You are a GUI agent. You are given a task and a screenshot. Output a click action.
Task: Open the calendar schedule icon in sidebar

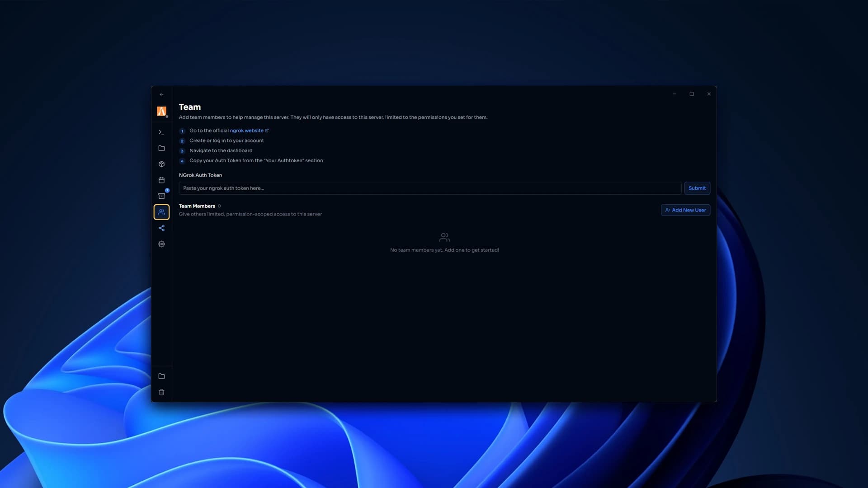point(161,180)
